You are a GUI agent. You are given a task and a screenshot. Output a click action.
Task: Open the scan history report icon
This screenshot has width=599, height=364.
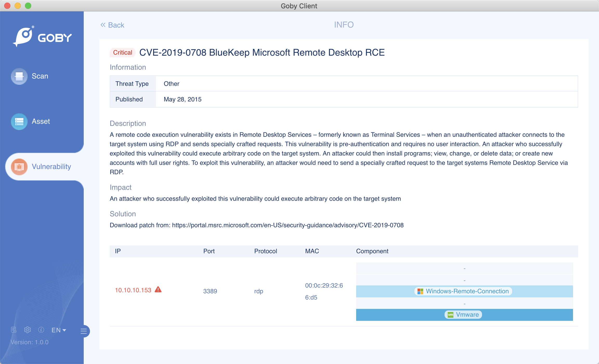pos(14,330)
